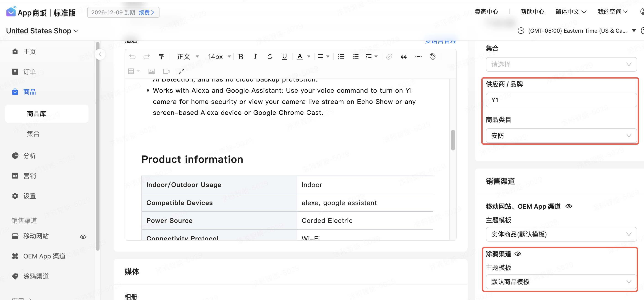Image resolution: width=644 pixels, height=300 pixels.
Task: Toggle eye icon next to 移动网站 in sidebar
Action: [83, 237]
